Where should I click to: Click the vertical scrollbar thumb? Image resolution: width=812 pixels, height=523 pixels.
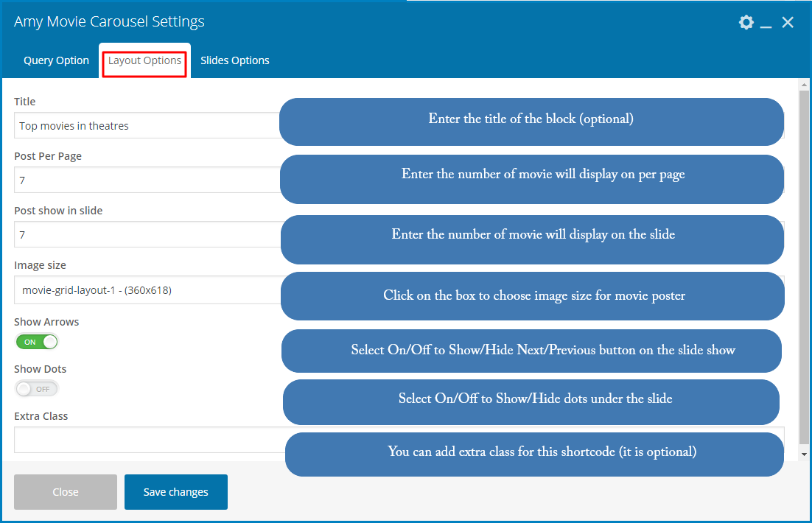click(x=804, y=265)
